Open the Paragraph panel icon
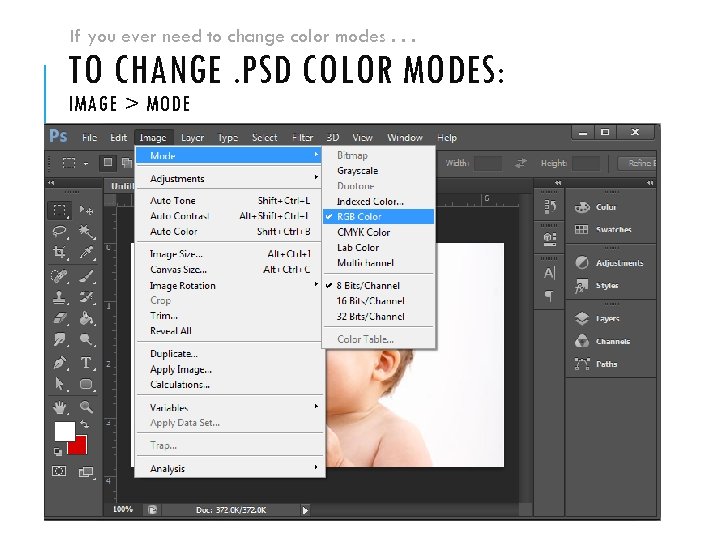The height and width of the screenshot is (540, 720). click(550, 296)
